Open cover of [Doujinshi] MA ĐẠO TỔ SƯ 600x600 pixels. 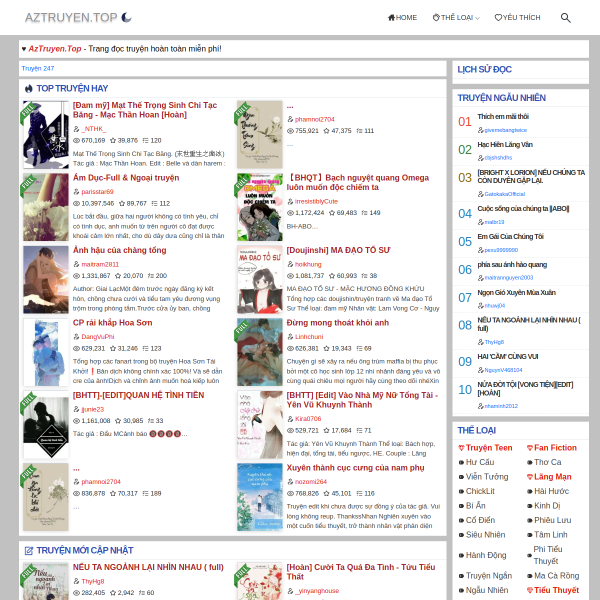260,280
